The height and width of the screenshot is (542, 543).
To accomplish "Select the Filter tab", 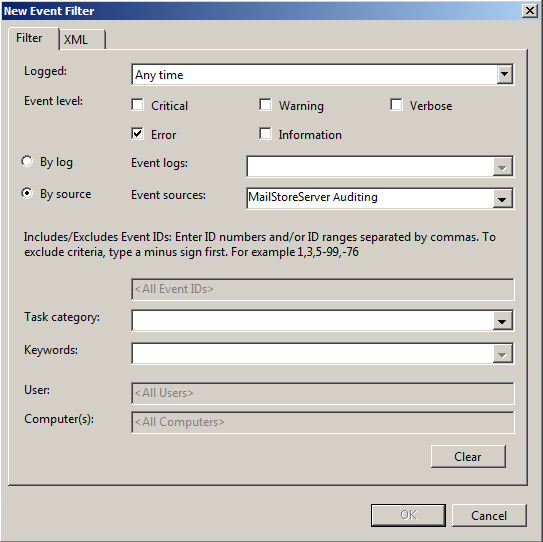I will pos(34,38).
